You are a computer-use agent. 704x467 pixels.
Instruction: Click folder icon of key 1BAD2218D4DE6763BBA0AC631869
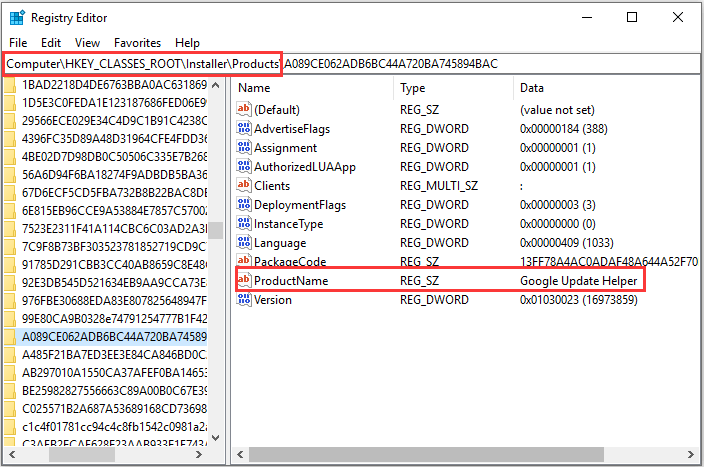tap(10, 85)
